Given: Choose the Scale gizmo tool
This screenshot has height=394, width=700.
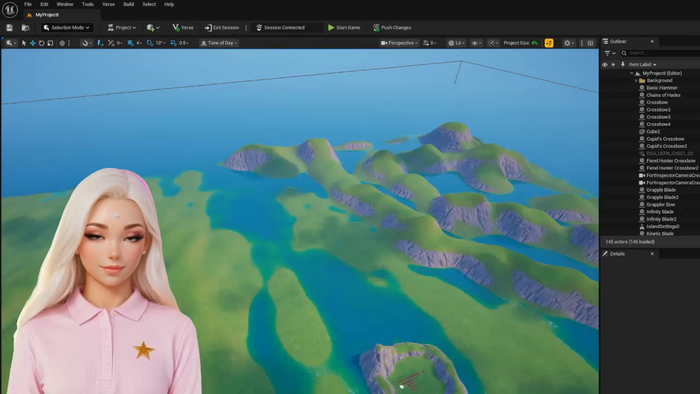Looking at the screenshot, I should 50,43.
